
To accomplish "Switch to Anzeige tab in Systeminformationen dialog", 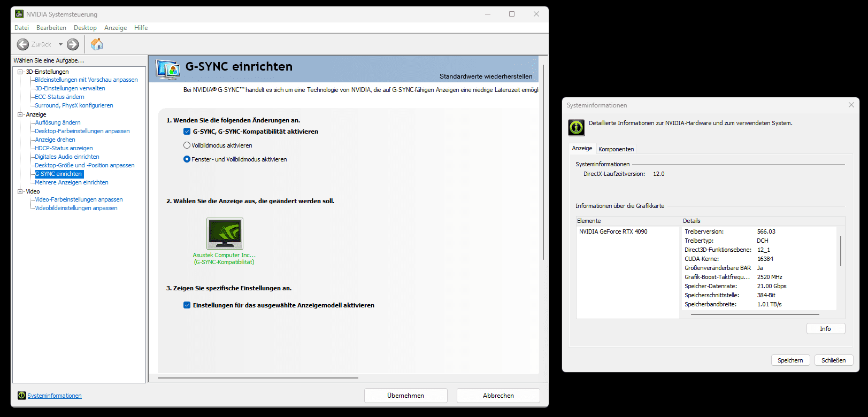I will click(x=582, y=148).
